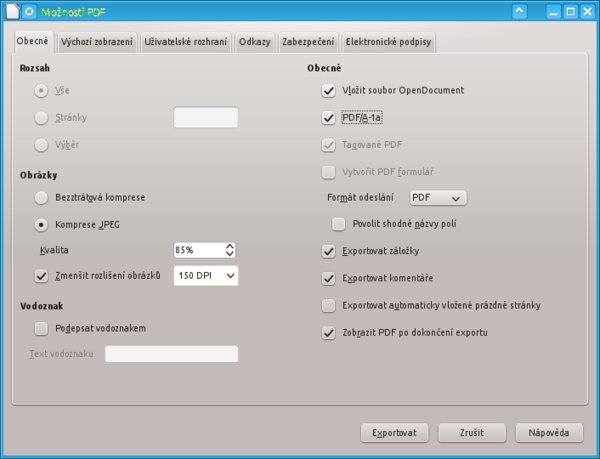Click the Kvalita label
The image size is (600, 459).
tap(54, 250)
